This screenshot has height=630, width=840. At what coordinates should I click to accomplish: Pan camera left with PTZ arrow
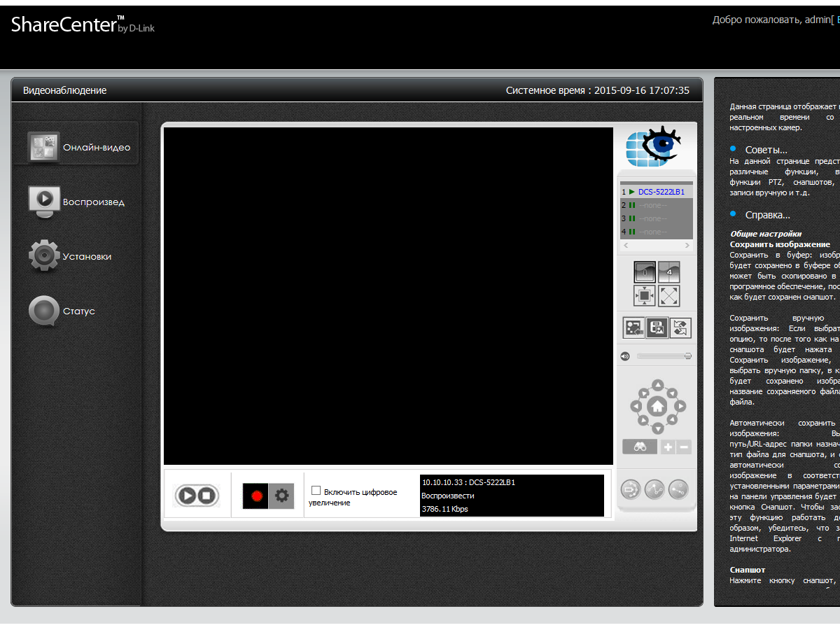click(x=636, y=406)
